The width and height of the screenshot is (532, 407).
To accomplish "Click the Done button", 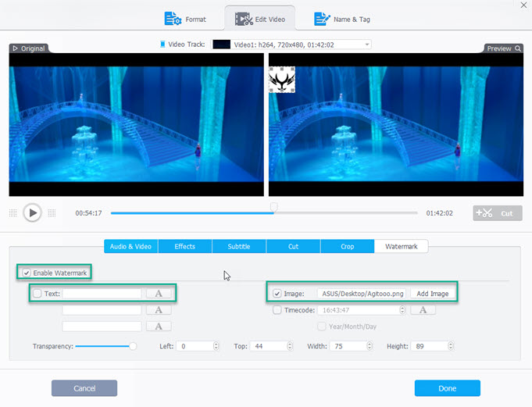I will point(447,388).
